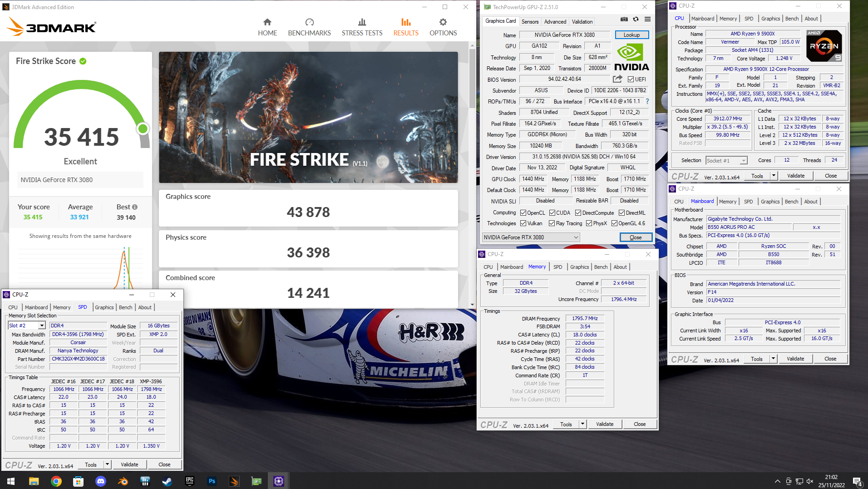
Task: Click the AMD Ryzen logo in CPU-Z
Action: click(824, 45)
